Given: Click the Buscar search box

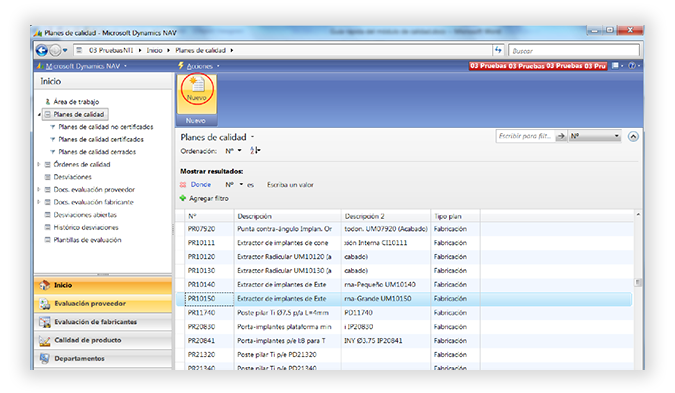Looking at the screenshot, I should (x=574, y=51).
